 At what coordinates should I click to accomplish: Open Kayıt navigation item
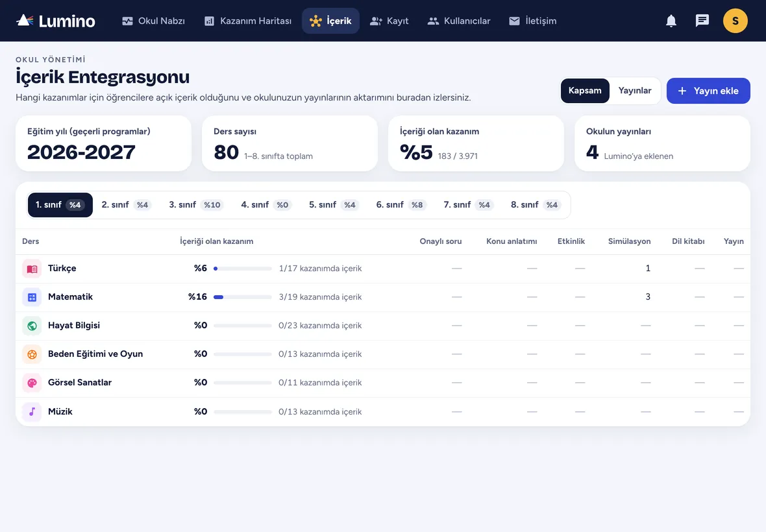[x=389, y=21]
